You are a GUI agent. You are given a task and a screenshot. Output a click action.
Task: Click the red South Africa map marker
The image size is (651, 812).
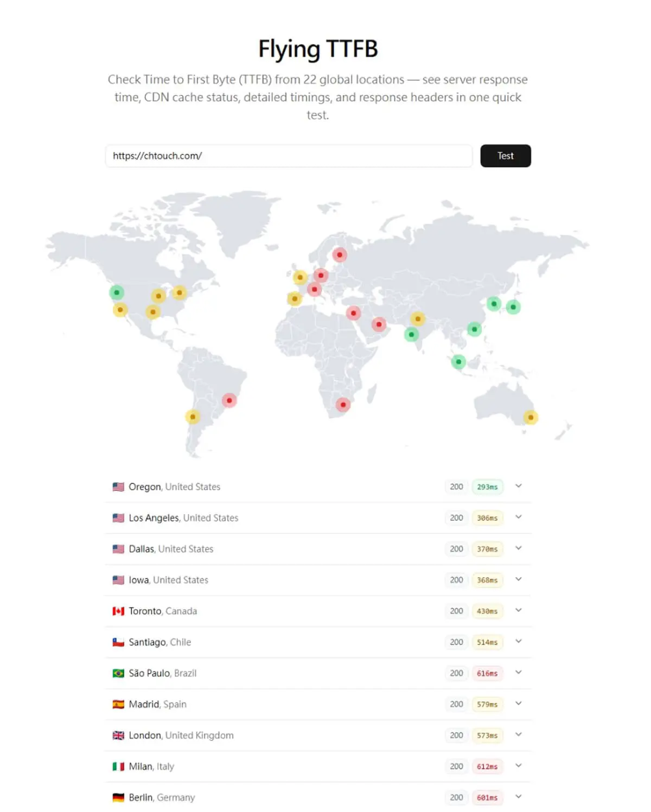tap(343, 405)
